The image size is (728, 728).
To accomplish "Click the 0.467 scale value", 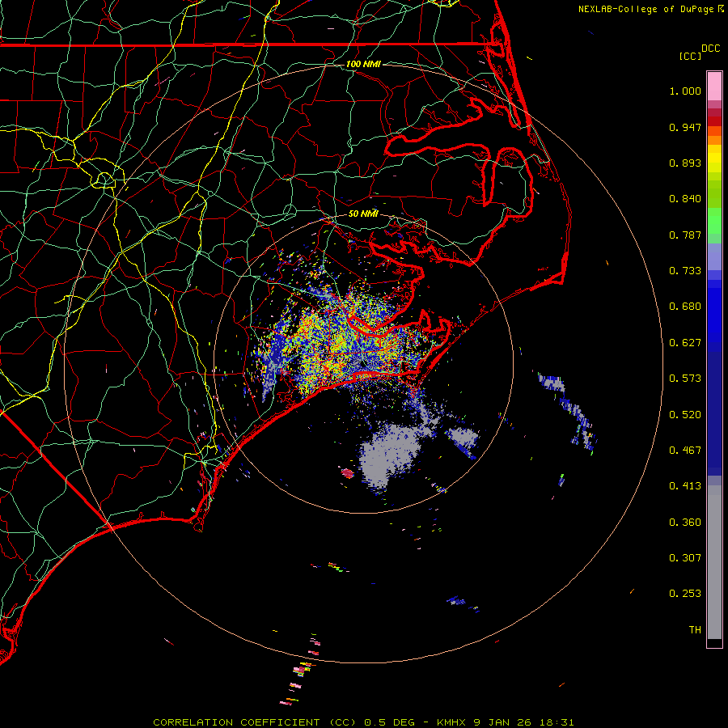I will [x=685, y=451].
